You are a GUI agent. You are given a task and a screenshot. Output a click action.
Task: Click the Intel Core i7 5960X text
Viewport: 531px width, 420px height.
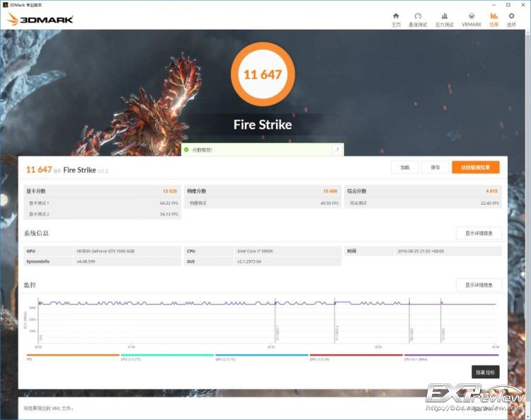point(255,251)
